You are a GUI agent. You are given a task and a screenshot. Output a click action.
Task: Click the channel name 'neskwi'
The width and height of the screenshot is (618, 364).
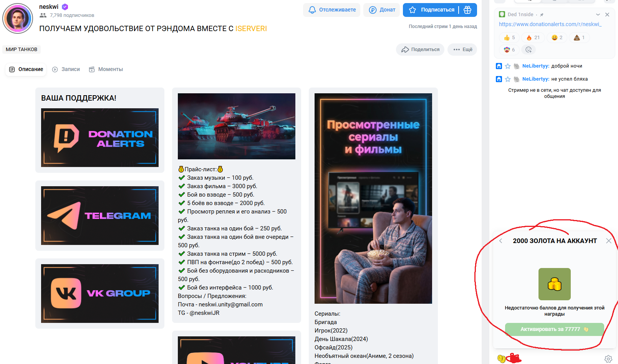click(49, 7)
